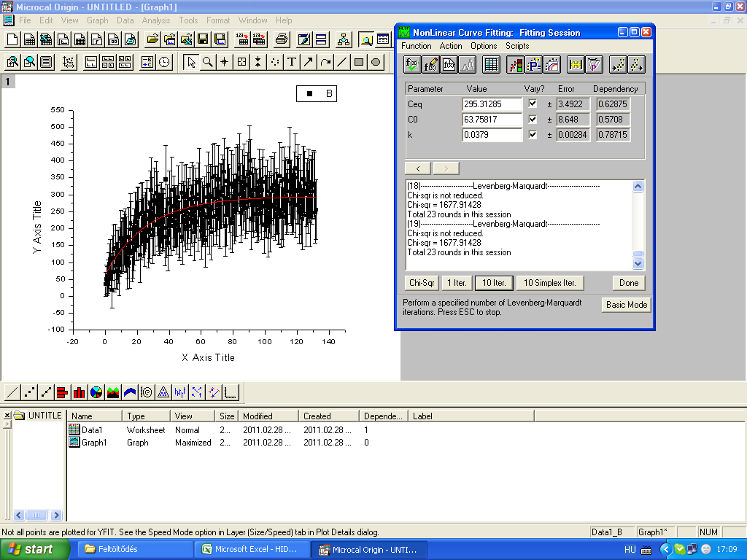Select the Text tool
This screenshot has height=560, width=747.
click(292, 62)
